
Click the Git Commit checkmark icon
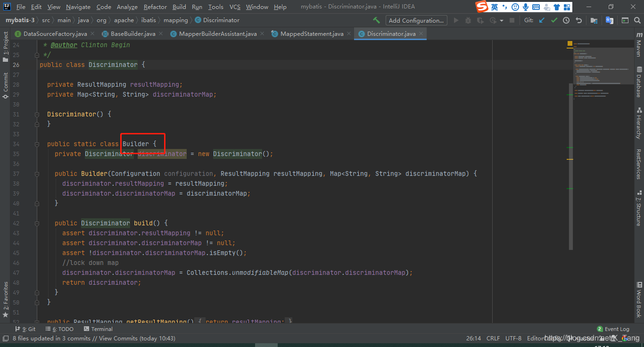(554, 20)
